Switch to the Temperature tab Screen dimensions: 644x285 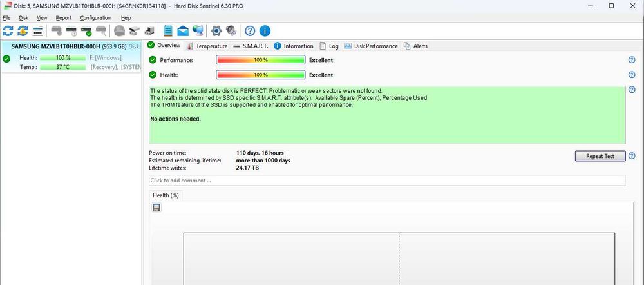(207, 46)
